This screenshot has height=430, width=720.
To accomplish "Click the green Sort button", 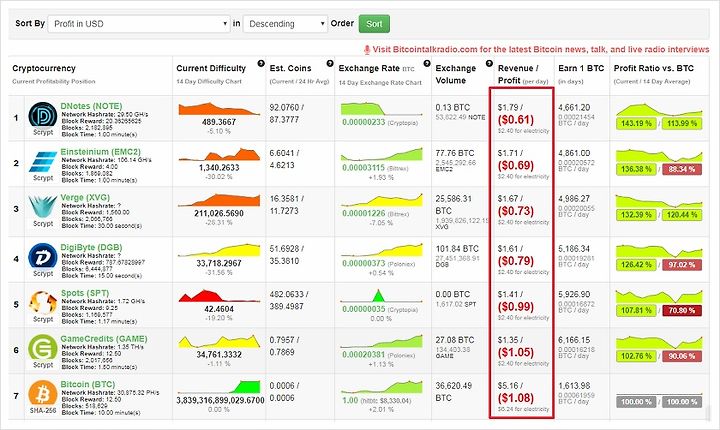I will (374, 24).
